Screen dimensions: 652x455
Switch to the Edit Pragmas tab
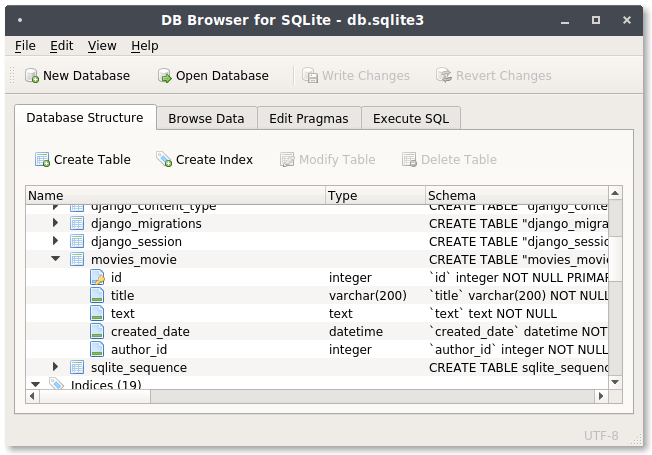point(309,119)
